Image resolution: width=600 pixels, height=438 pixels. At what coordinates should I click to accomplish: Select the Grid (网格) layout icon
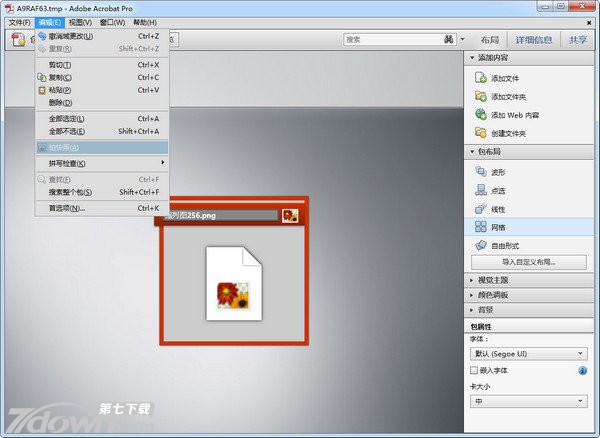click(x=481, y=226)
